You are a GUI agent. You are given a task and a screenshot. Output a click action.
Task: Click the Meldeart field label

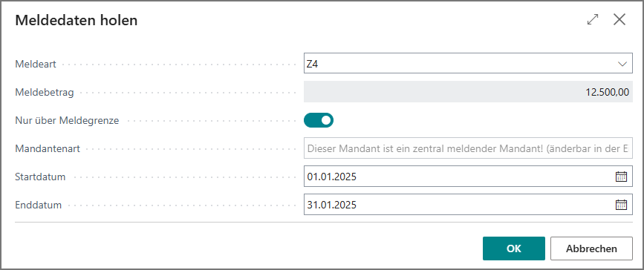(36, 64)
